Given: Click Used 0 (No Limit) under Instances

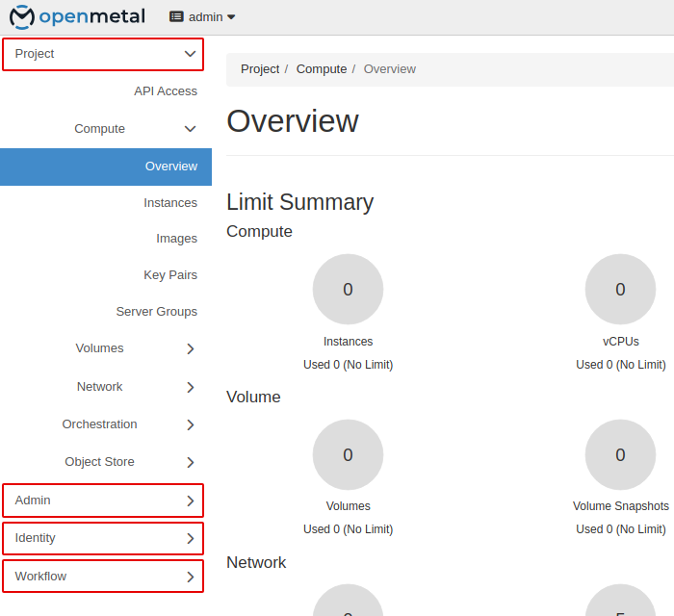Looking at the screenshot, I should (349, 365).
